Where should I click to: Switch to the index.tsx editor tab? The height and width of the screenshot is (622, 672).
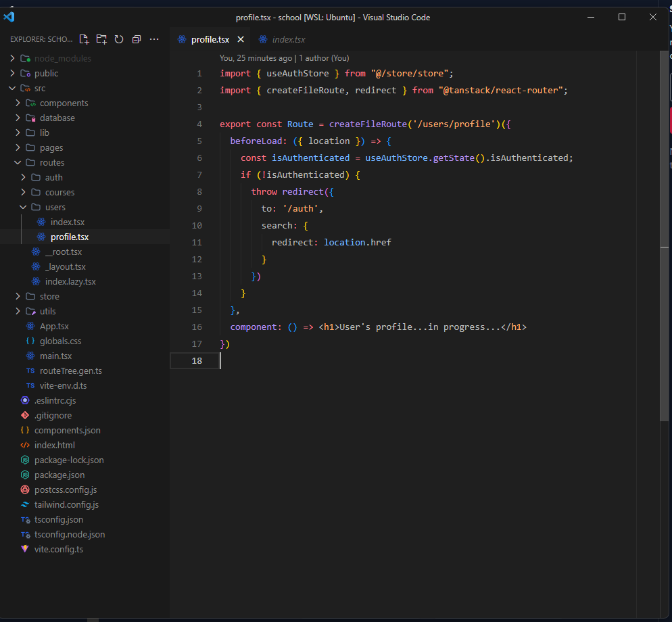288,39
